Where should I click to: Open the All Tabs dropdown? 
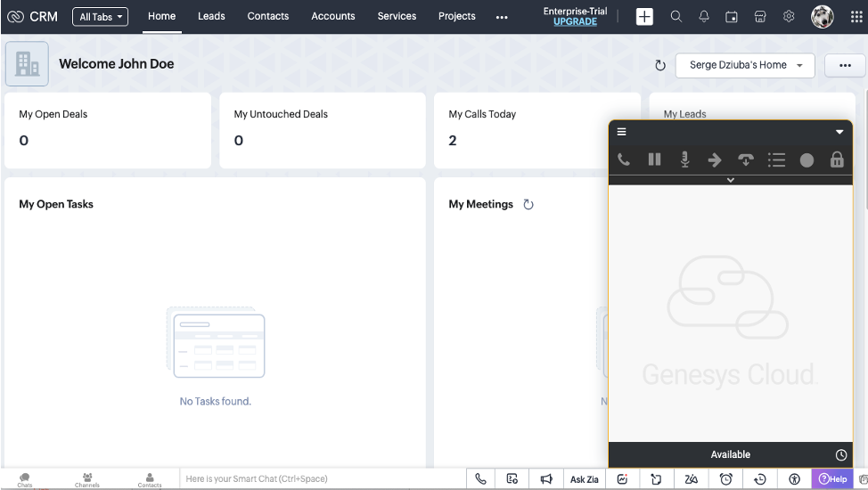click(x=100, y=17)
